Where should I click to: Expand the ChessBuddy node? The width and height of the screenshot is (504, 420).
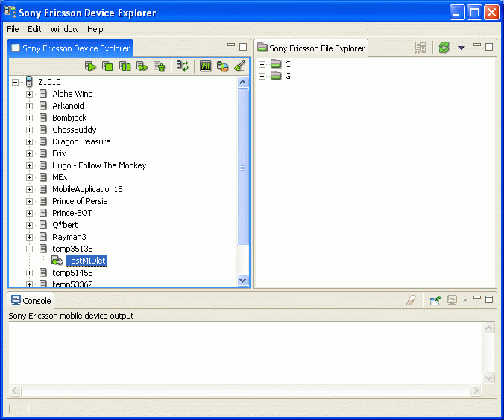coord(29,130)
